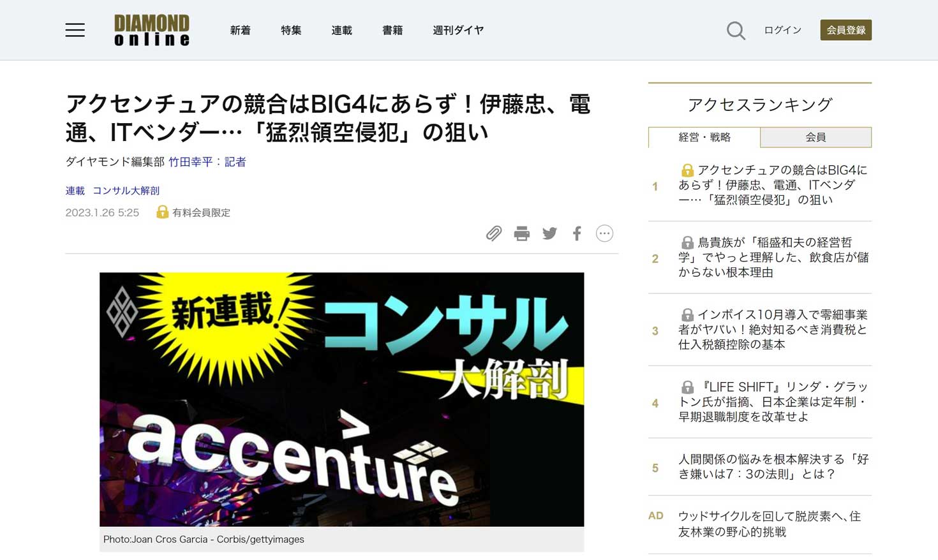Click the アクセスランキング heading
Image resolution: width=938 pixels, height=560 pixels.
tap(760, 105)
